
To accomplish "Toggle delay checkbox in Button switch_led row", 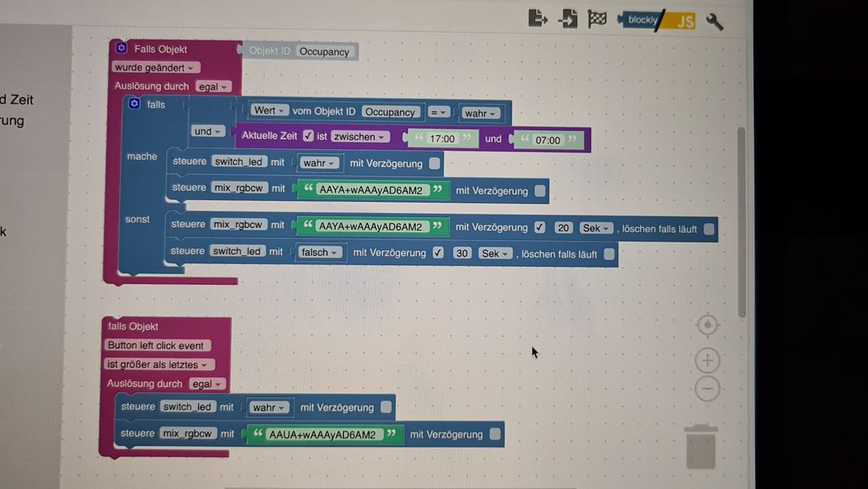I will [386, 407].
